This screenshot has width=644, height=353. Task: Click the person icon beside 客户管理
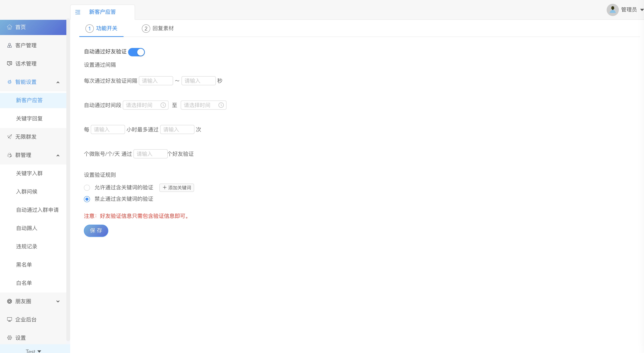(10, 46)
